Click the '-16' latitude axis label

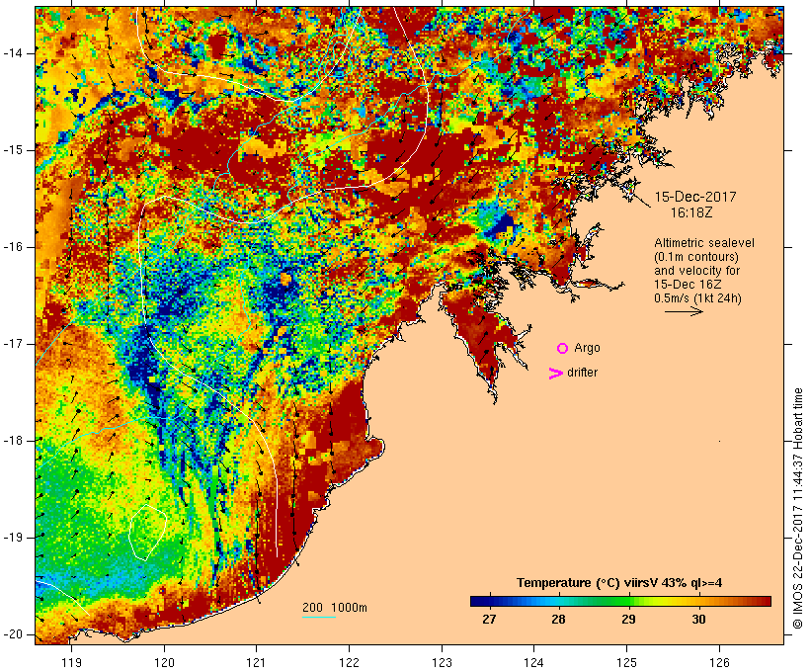tap(13, 247)
